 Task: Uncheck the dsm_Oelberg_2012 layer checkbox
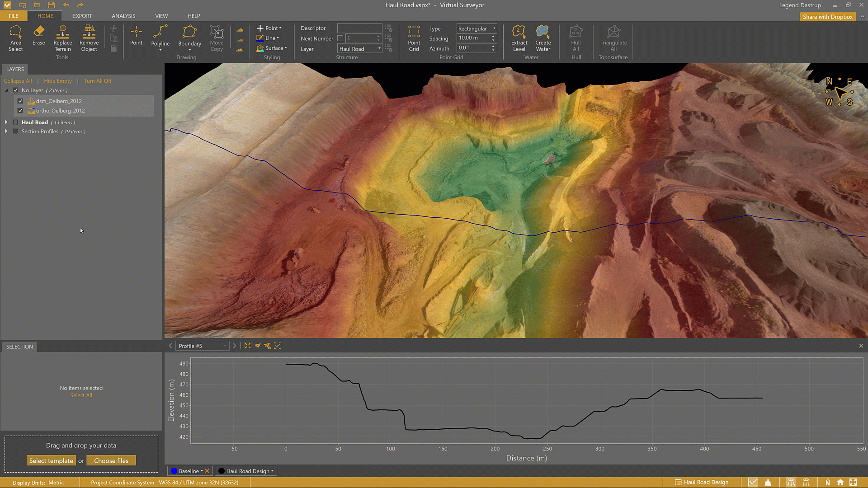tap(20, 101)
